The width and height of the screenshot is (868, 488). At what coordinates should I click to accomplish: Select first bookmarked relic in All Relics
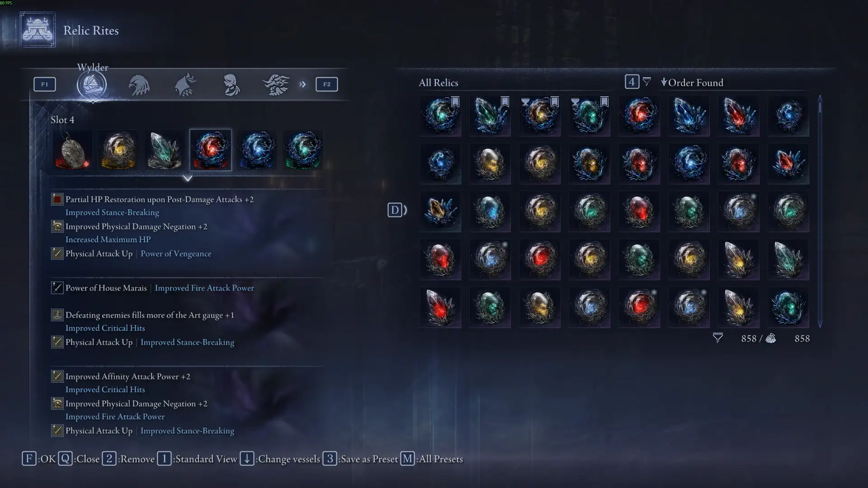click(x=440, y=116)
